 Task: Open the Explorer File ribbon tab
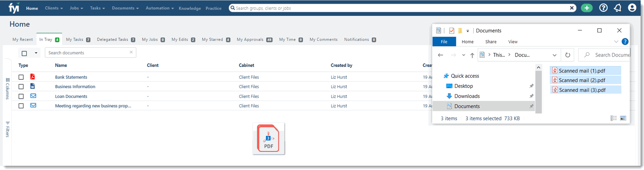pyautogui.click(x=444, y=42)
